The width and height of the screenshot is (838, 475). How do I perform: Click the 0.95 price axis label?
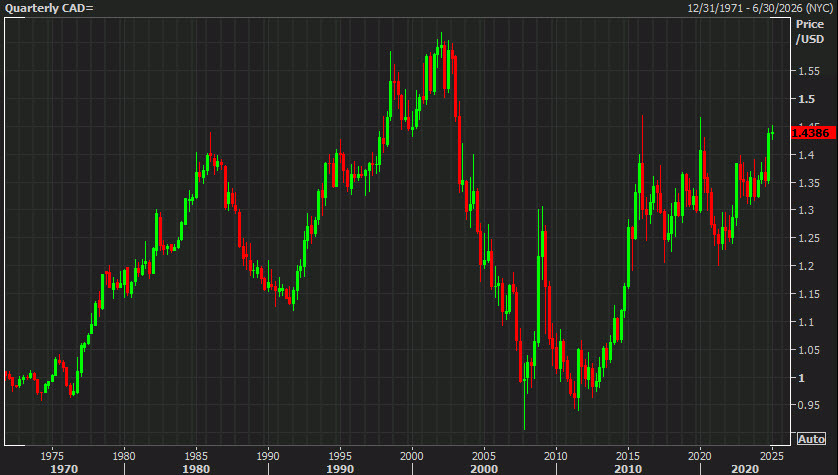point(809,405)
